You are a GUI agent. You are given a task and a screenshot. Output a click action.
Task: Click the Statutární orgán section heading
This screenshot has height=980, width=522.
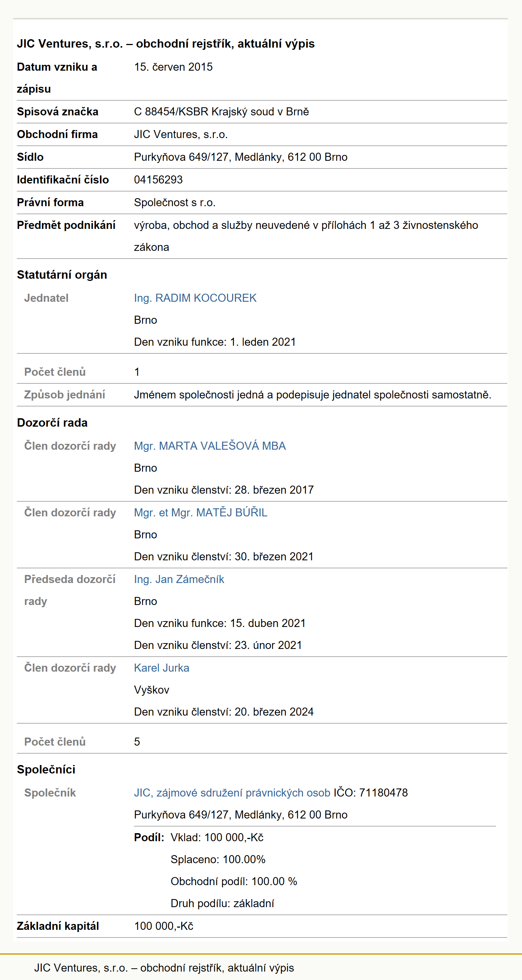point(62,275)
